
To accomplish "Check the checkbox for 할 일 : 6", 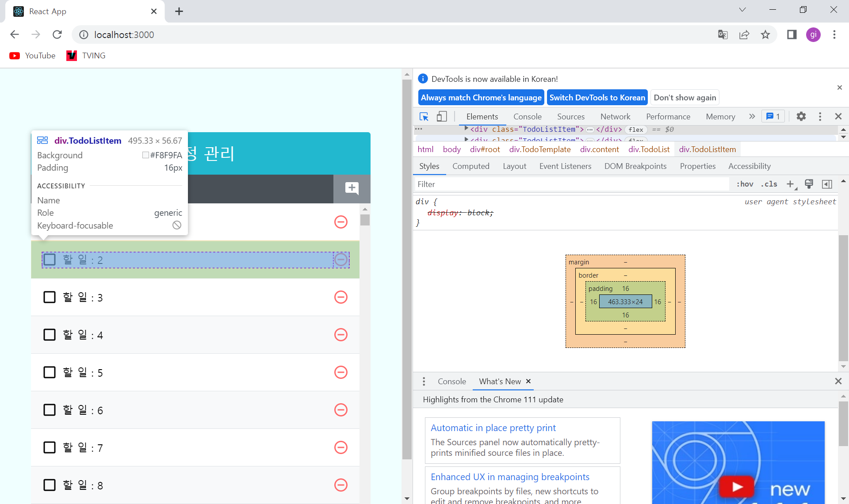I will [50, 410].
